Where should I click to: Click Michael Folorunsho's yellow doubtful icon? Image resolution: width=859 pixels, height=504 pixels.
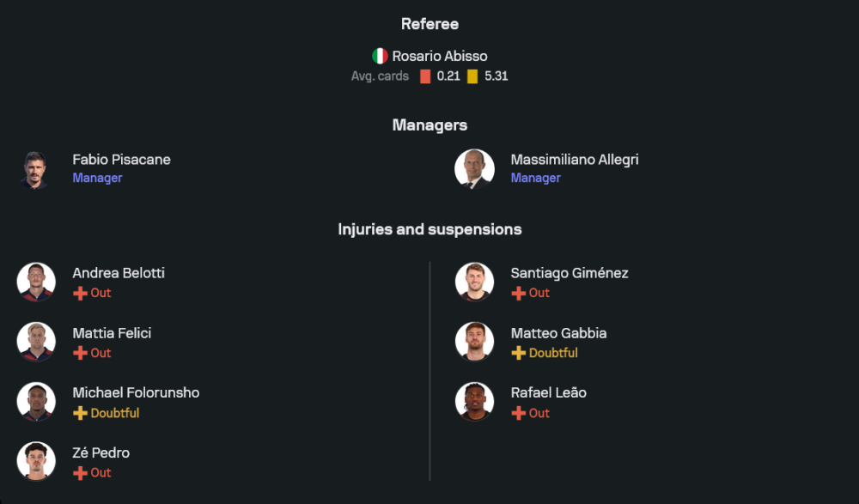pos(80,414)
